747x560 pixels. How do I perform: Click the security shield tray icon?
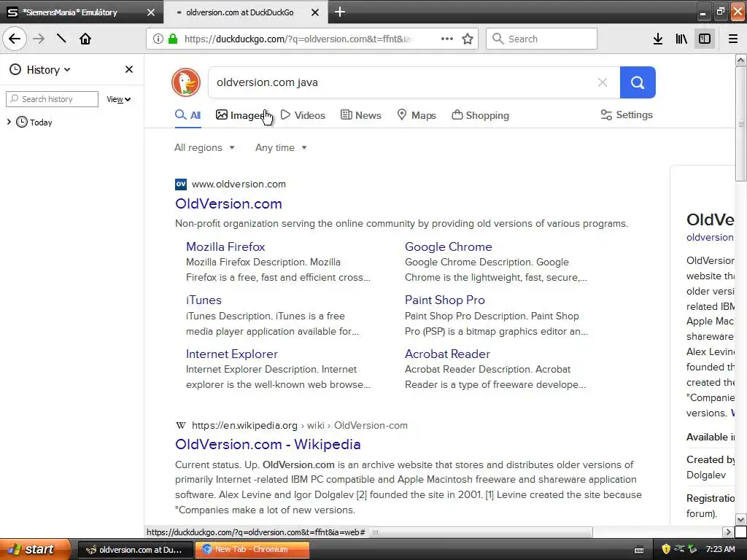click(666, 550)
